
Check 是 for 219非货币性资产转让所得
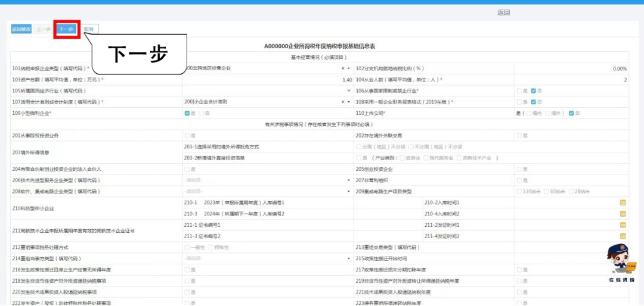tap(519, 281)
